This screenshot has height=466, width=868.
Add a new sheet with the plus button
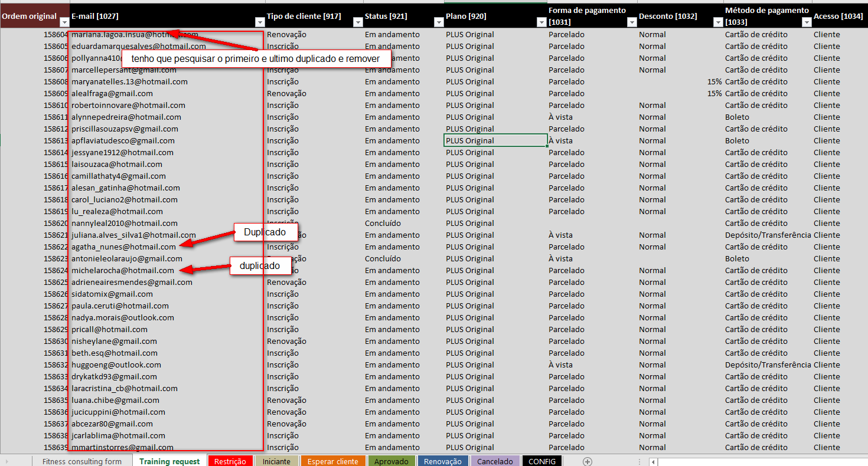587,461
